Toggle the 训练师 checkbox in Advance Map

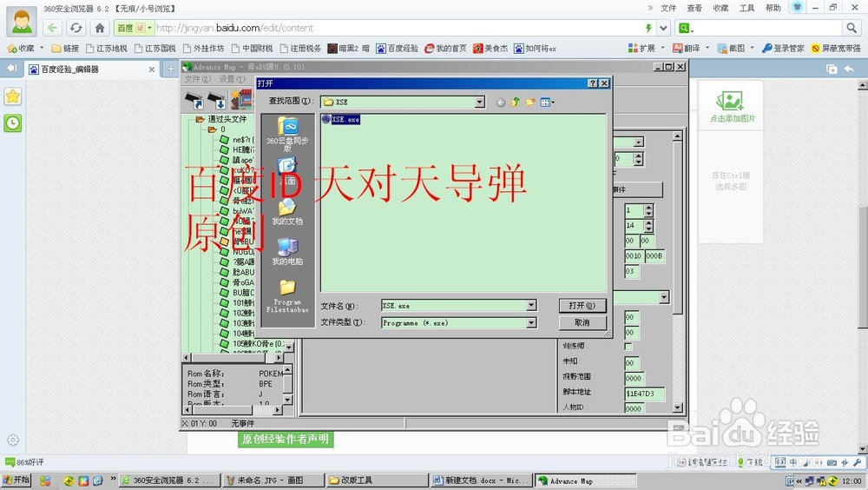(x=628, y=347)
